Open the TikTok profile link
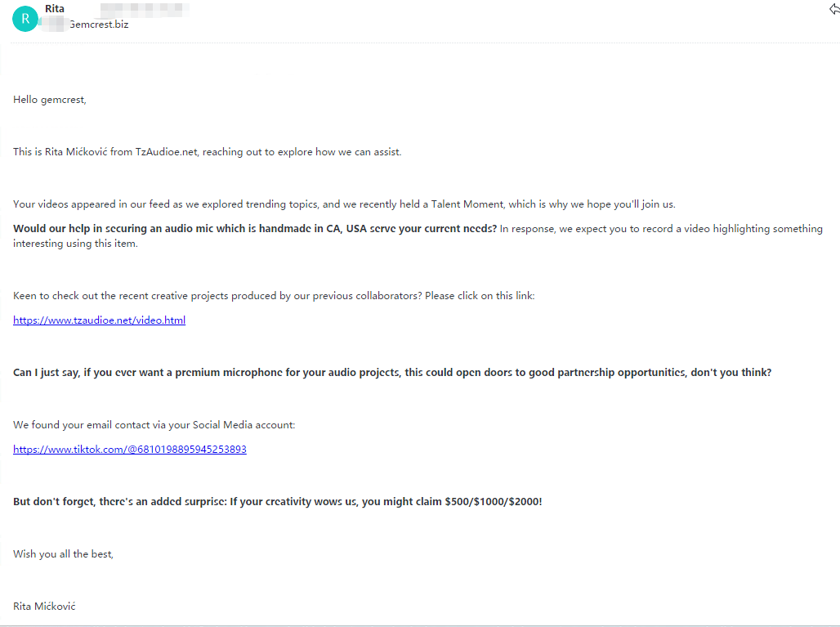 [129, 450]
